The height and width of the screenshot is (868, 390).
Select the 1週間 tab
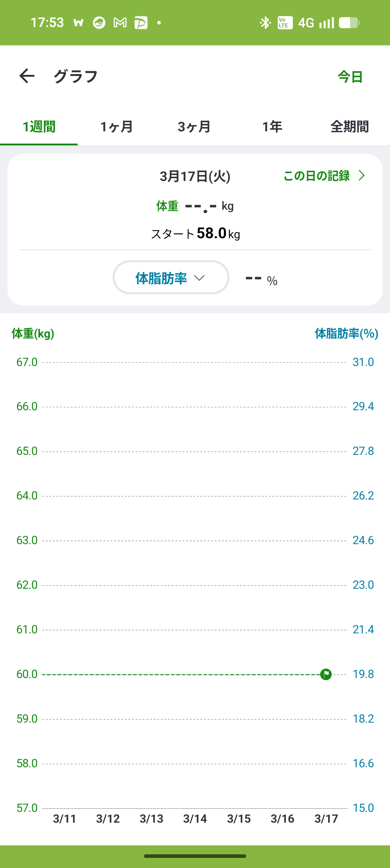[x=39, y=127]
